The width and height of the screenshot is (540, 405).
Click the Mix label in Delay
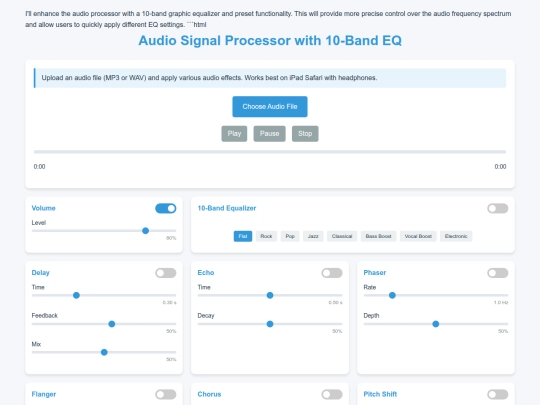[36, 344]
